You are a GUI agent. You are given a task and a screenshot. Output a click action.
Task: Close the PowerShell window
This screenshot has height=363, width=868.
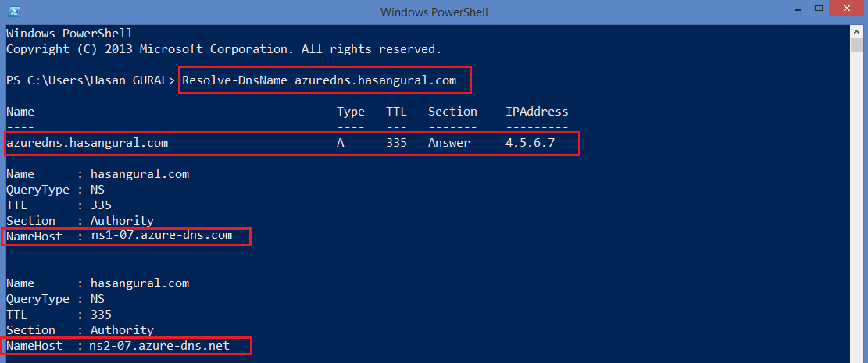(847, 9)
